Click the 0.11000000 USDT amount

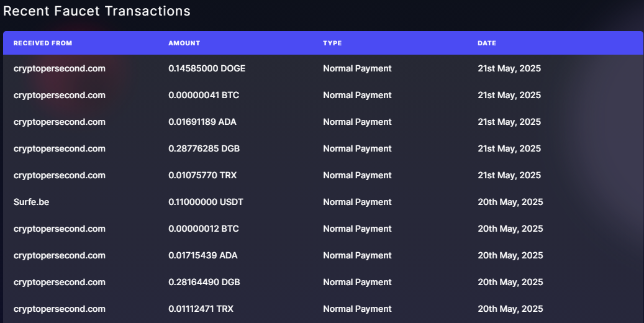point(207,202)
